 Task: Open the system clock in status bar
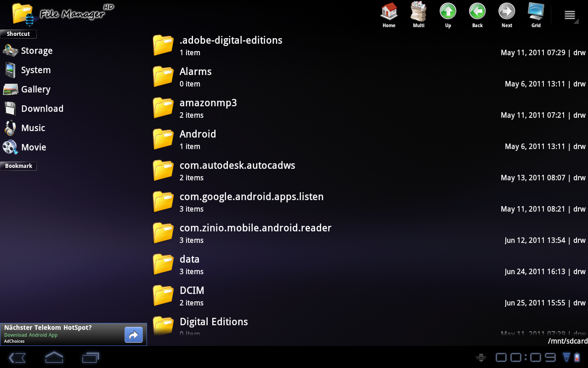point(526,357)
